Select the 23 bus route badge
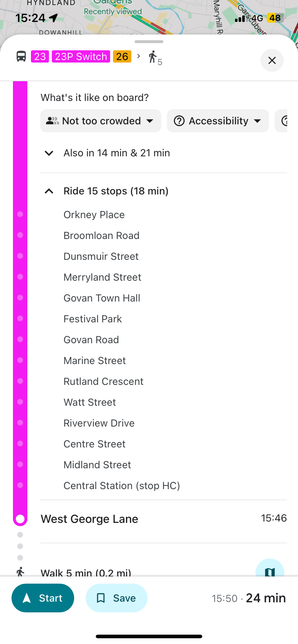Image resolution: width=298 pixels, height=644 pixels. [x=40, y=56]
